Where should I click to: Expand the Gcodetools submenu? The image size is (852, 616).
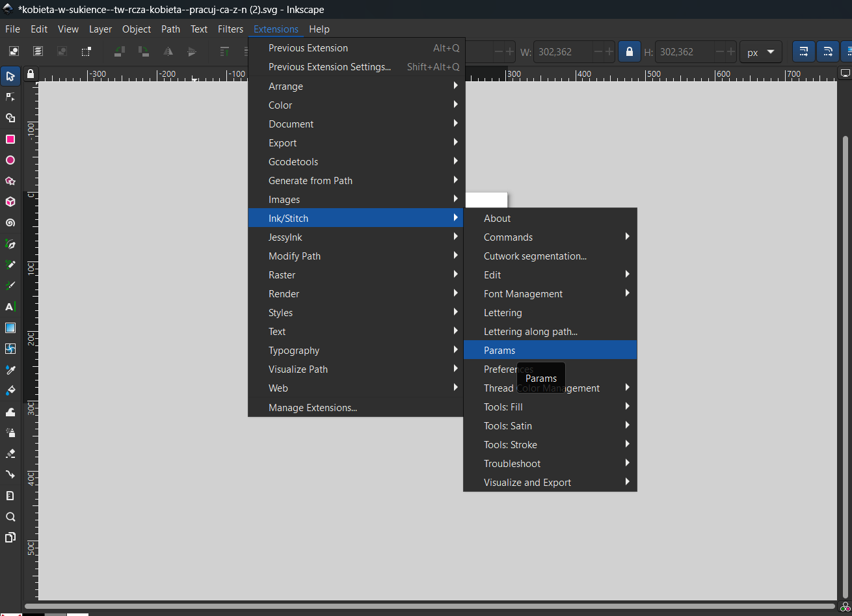click(x=356, y=161)
